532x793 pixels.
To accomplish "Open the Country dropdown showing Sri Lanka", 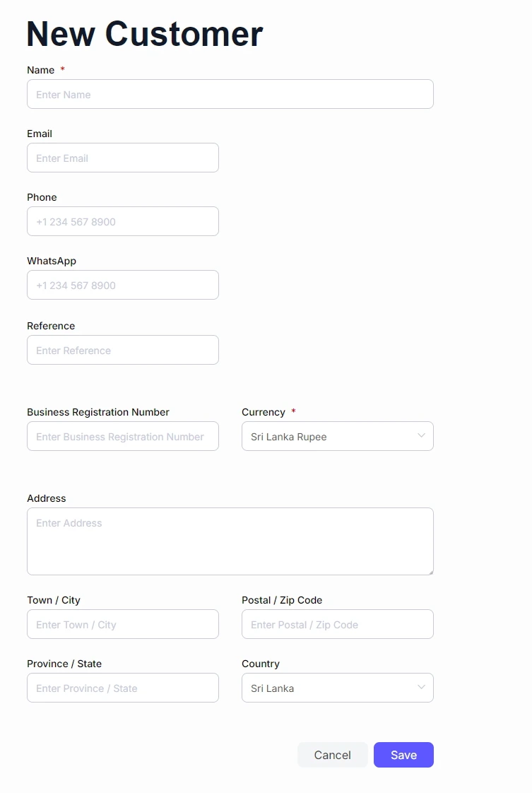I will pyautogui.click(x=329, y=688).
